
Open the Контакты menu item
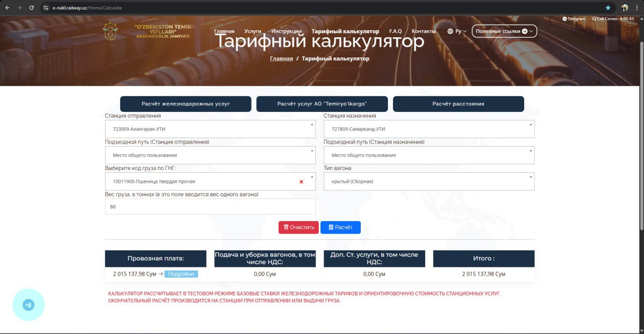[424, 31]
